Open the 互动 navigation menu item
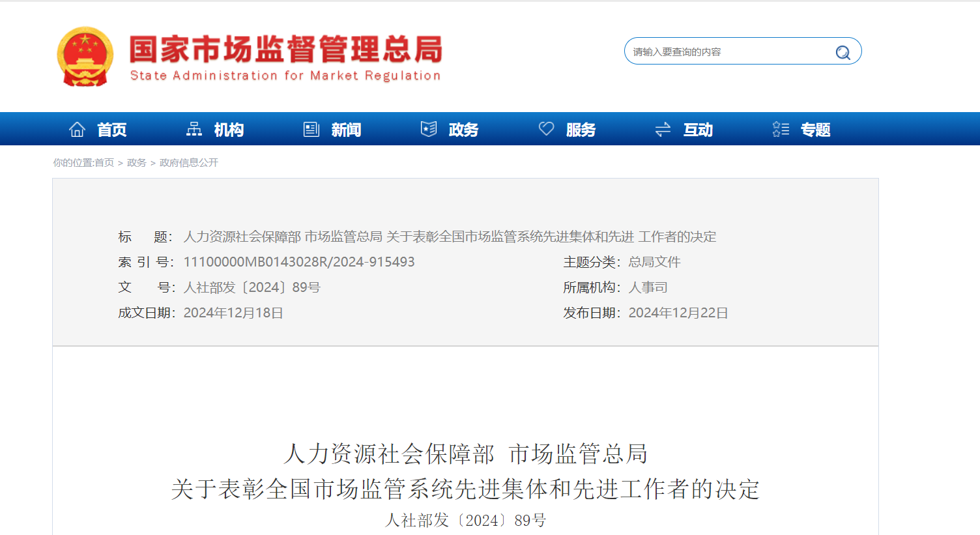Screen dimensions: 980x535 (x=698, y=130)
